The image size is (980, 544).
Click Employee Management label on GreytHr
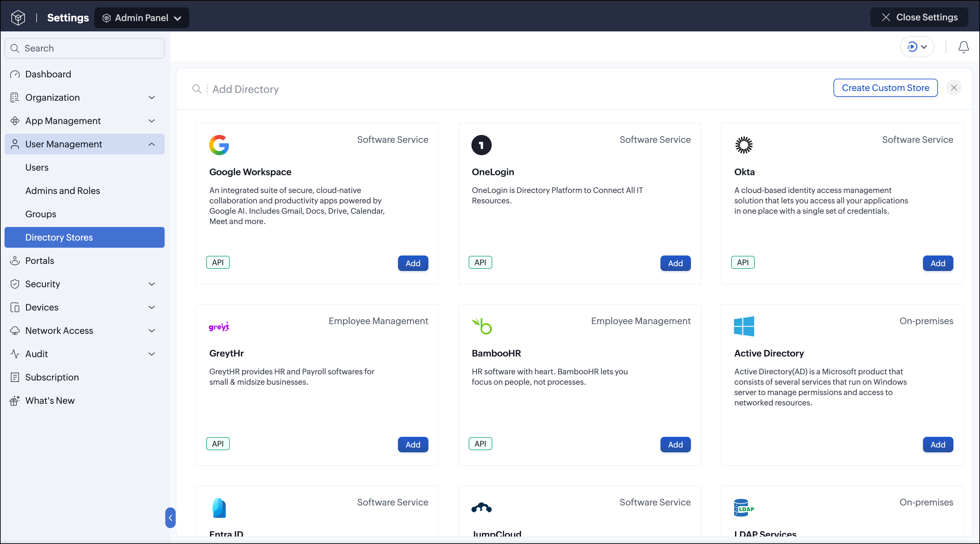(379, 321)
